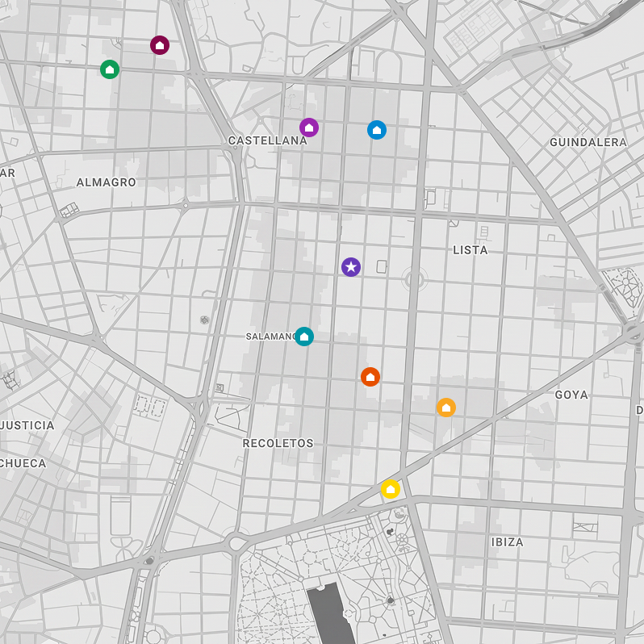Select the dark maroon house marker
The image size is (644, 644).
click(160, 45)
